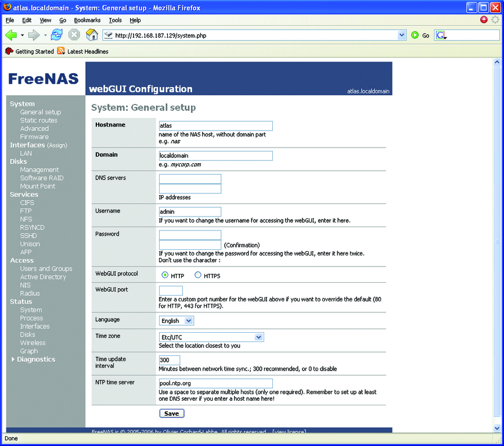Open the Getting Started bookmark
The height and width of the screenshot is (446, 504).
pyautogui.click(x=30, y=52)
